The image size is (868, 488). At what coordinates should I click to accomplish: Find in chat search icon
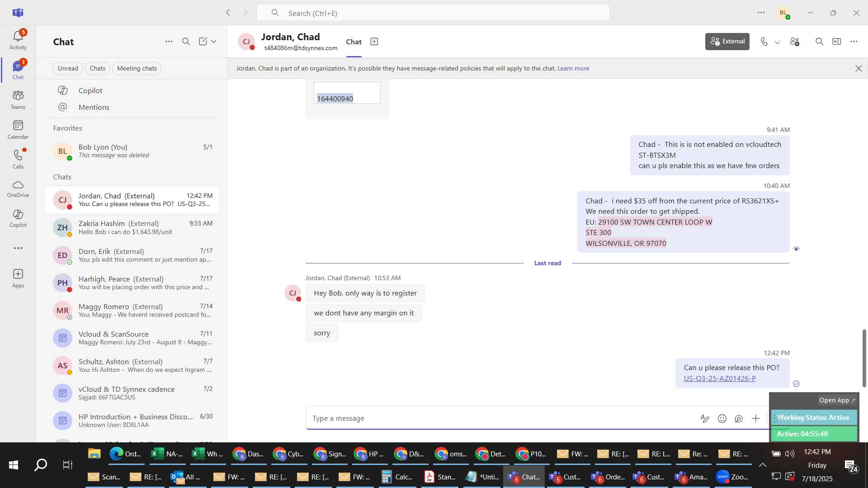(x=819, y=42)
